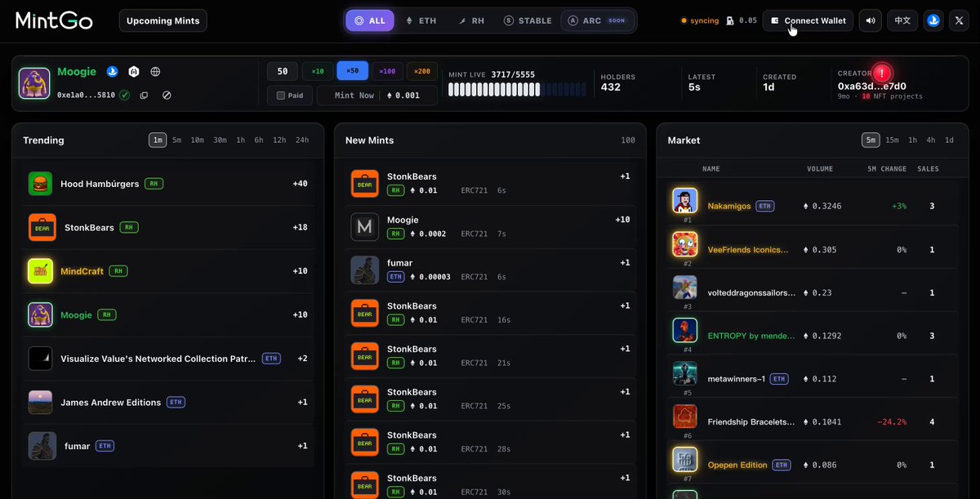Click the red creator warning alert icon
Image resolution: width=980 pixels, height=499 pixels.
coord(880,72)
